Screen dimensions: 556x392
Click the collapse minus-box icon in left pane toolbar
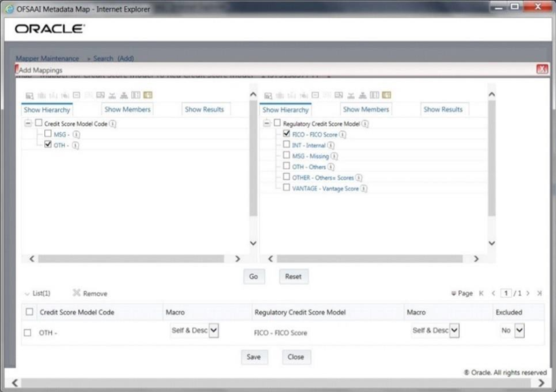(x=76, y=95)
